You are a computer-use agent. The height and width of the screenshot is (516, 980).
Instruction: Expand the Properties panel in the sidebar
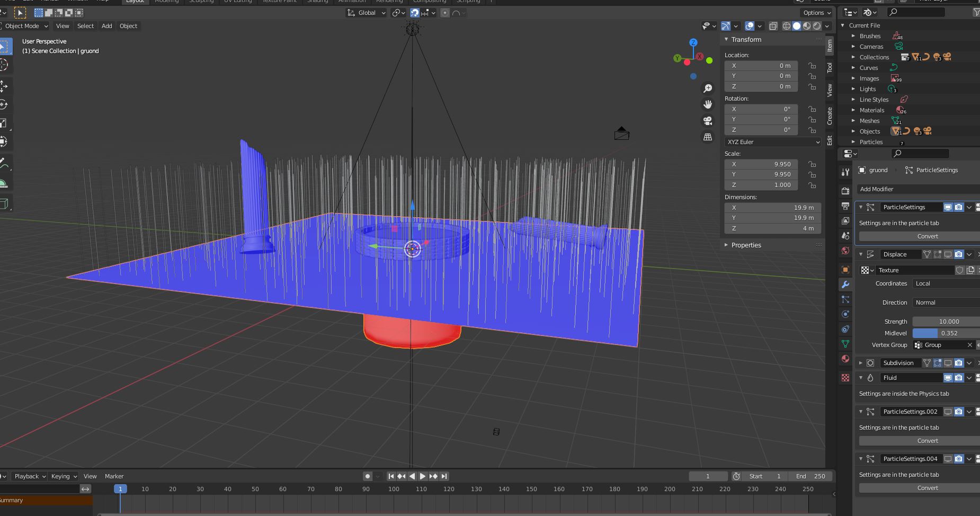pos(727,245)
